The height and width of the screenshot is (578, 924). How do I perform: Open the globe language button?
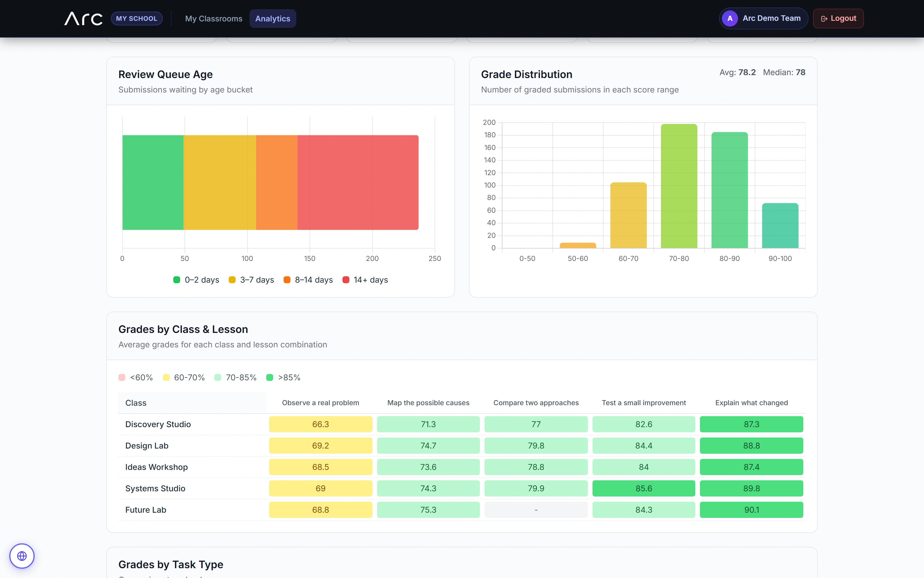click(22, 556)
